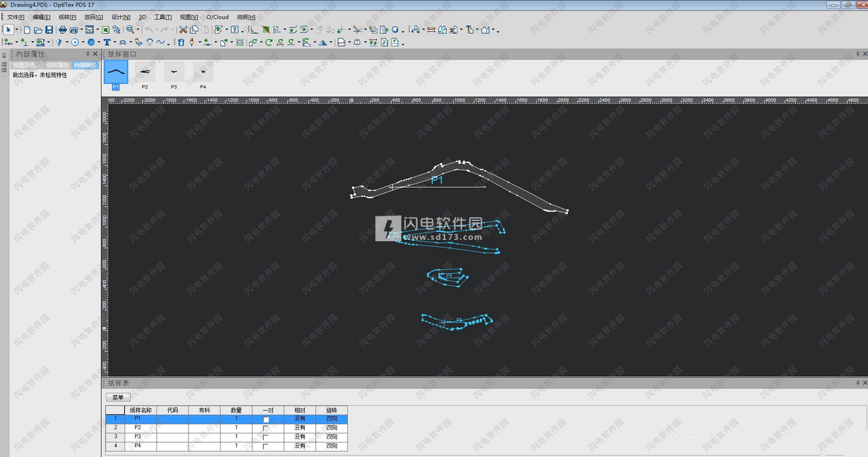Expand dropdown next to circle tool
868x457 pixels.
pos(83,42)
